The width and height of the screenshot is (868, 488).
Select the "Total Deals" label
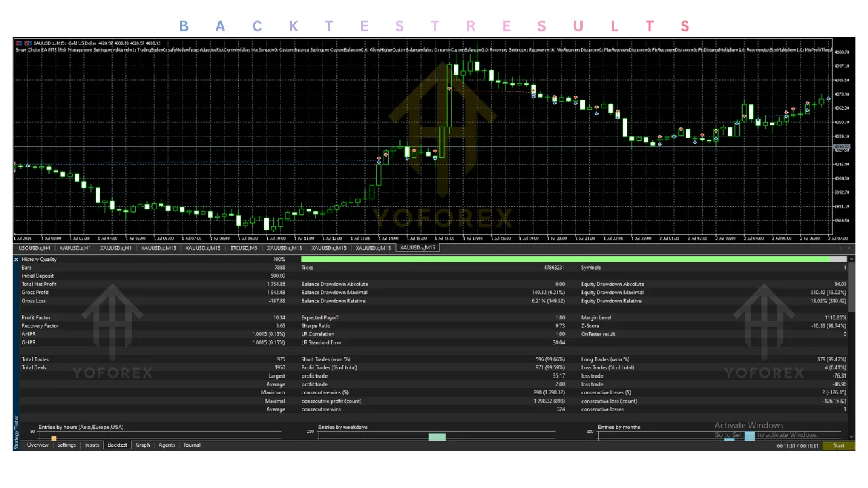35,367
